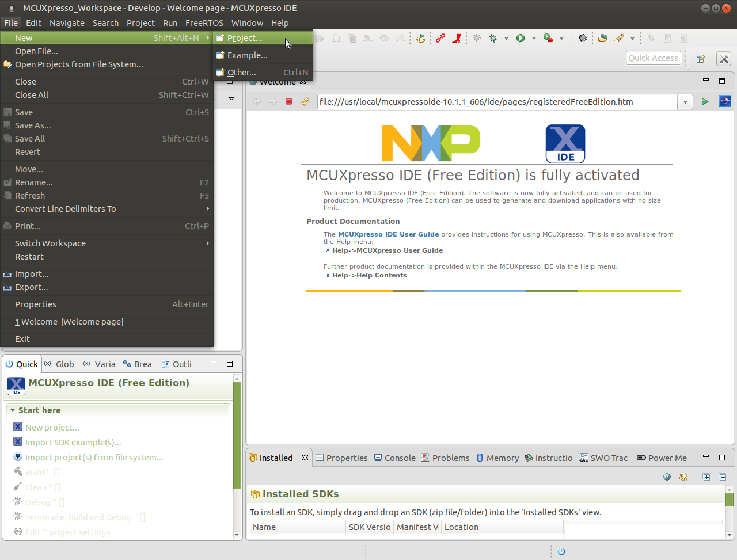
Task: Switch to the Global Variables tab
Action: click(x=59, y=364)
